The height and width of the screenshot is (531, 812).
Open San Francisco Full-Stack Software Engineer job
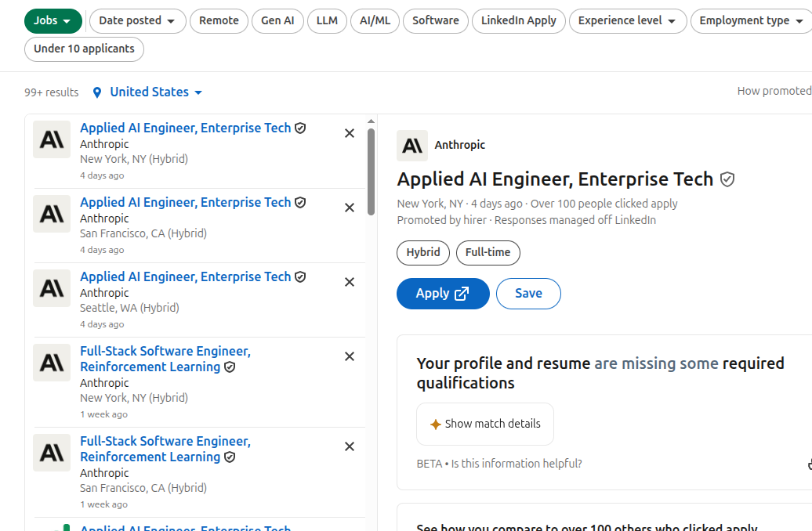pyautogui.click(x=165, y=450)
